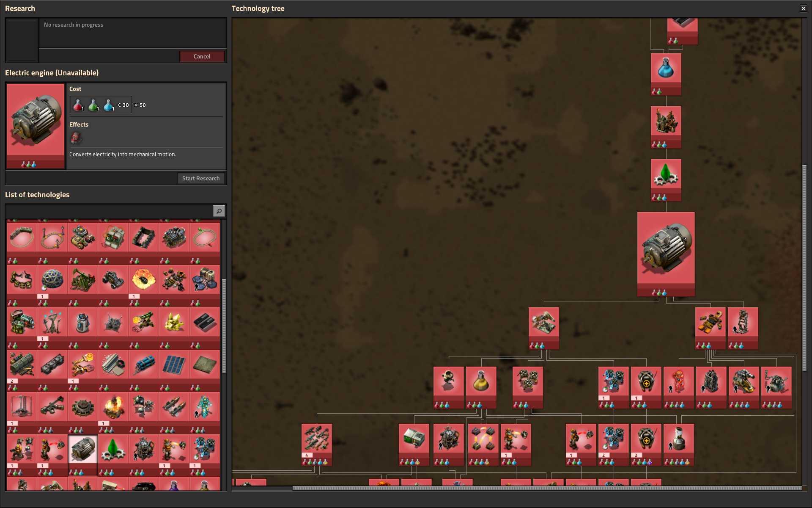Select the accumulators technology in list

click(x=83, y=328)
